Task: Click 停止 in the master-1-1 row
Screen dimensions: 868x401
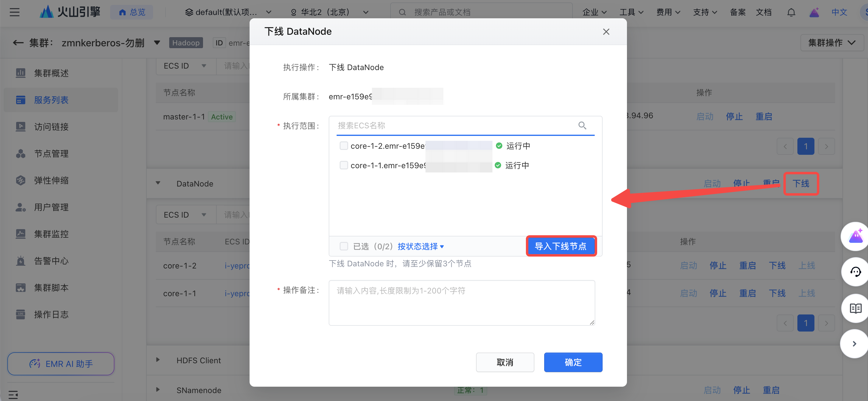Action: pyautogui.click(x=734, y=116)
